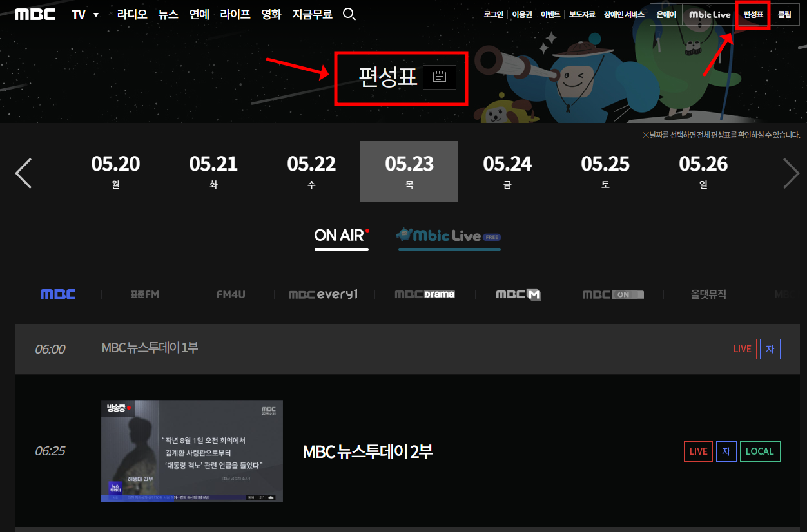Click 자 subtitle badge on 06:00 row
Screen dimensions: 807x532
pos(770,349)
